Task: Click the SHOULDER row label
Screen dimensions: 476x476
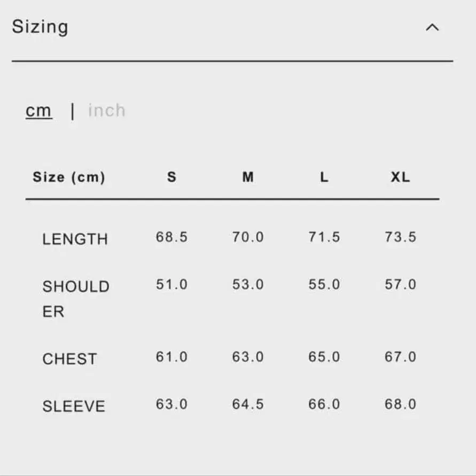Action: pyautogui.click(x=75, y=299)
